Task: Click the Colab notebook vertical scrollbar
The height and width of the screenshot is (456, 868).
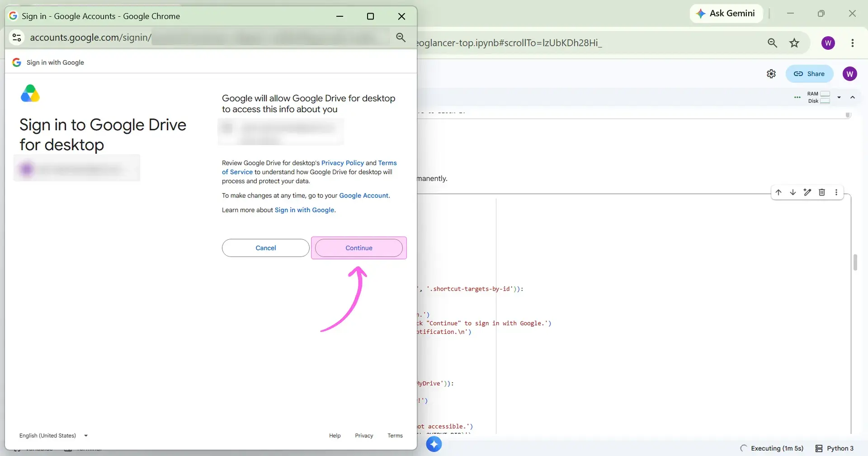Action: tap(855, 262)
